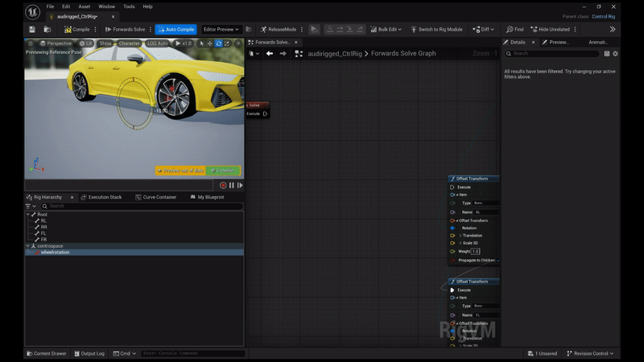Open ReleaseMode options menu
This screenshot has height=362, width=644.
pyautogui.click(x=302, y=30)
